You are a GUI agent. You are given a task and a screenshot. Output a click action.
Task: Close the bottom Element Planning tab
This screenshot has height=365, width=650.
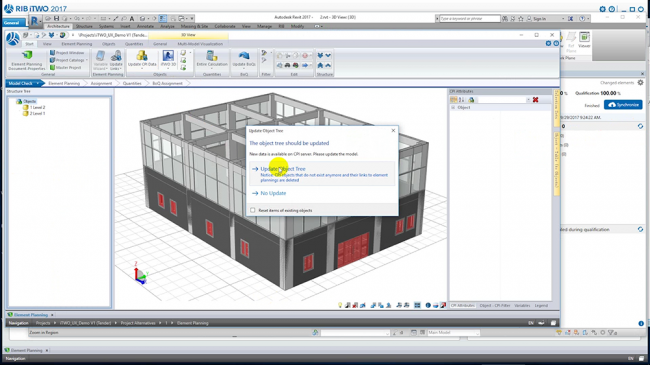47,350
